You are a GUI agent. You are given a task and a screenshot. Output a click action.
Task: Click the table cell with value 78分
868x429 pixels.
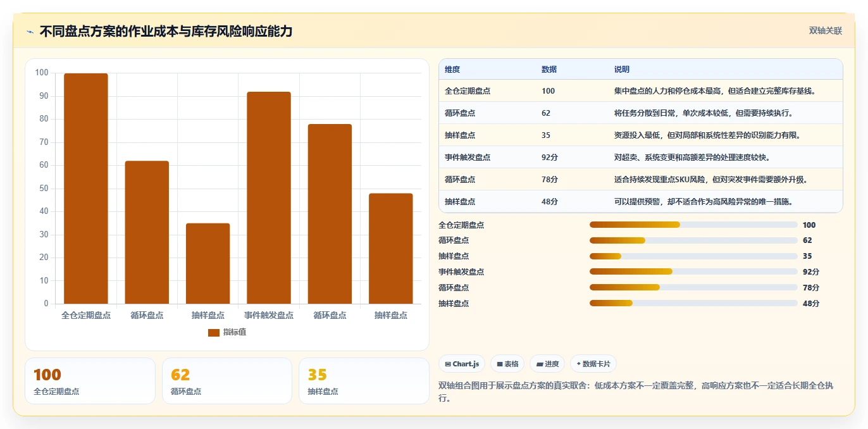[x=550, y=180]
